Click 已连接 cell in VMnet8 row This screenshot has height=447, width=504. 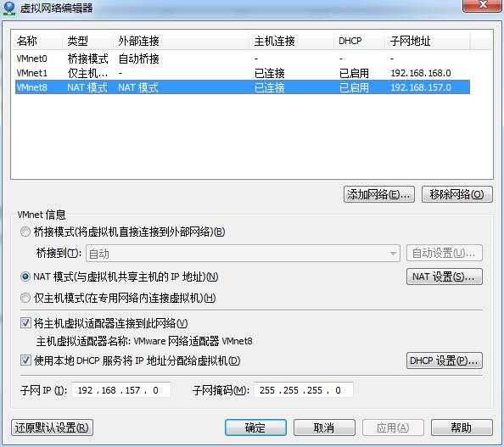[269, 87]
